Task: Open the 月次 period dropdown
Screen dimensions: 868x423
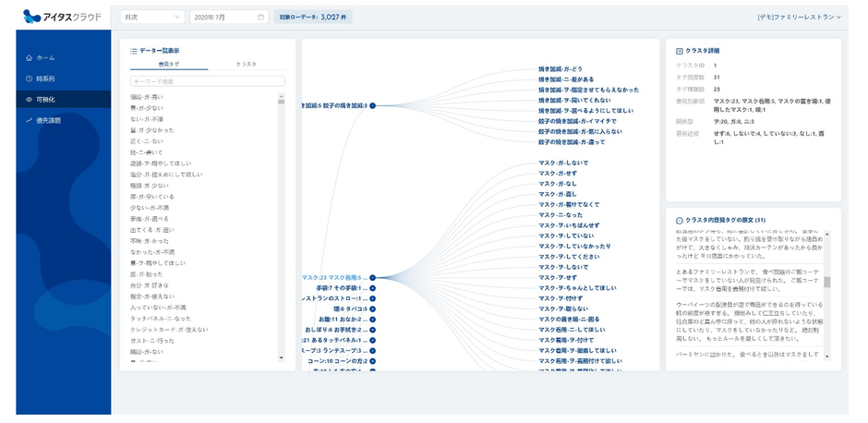Action: coord(152,17)
